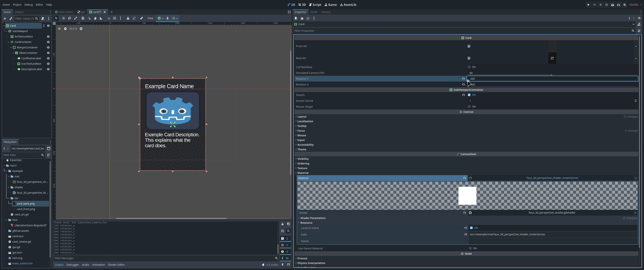Click Add Child Node plus icon

click(x=5, y=19)
